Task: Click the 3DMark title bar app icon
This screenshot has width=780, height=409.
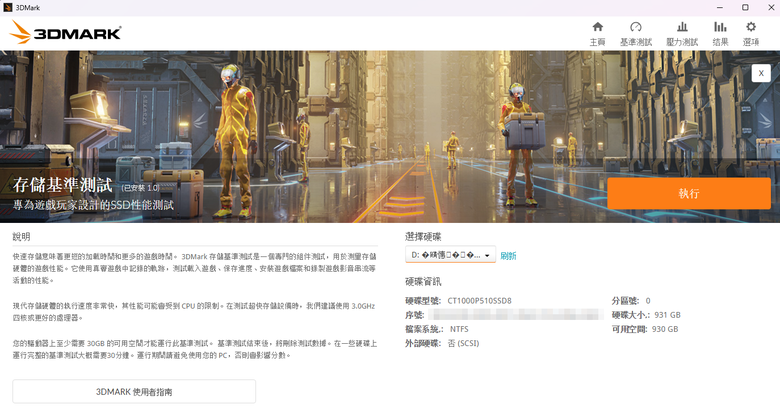Action: coord(7,7)
